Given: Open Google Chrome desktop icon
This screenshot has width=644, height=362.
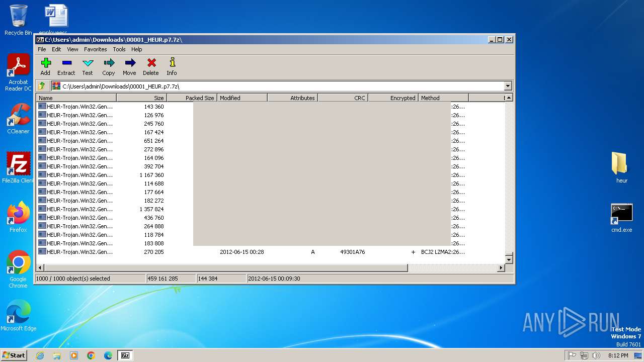Looking at the screenshot, I should coord(18,269).
